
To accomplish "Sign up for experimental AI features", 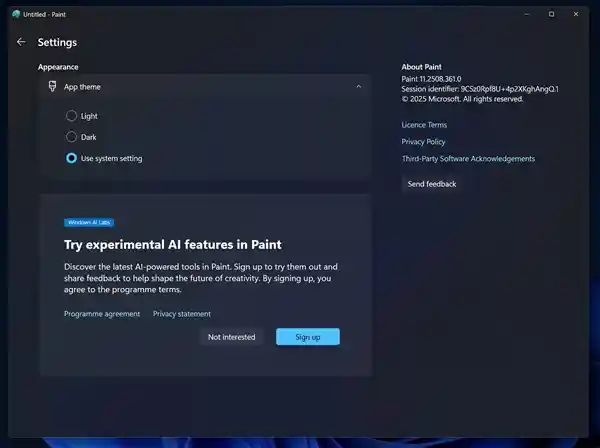I will pyautogui.click(x=308, y=337).
